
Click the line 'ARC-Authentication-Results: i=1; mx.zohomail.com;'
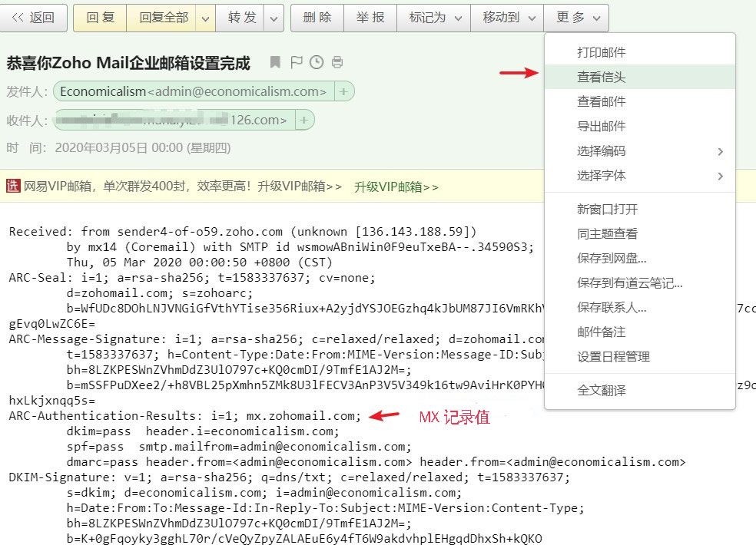coord(184,416)
